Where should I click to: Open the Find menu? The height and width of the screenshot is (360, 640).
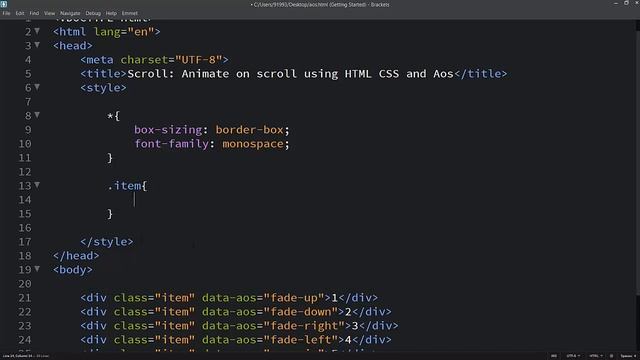point(34,13)
